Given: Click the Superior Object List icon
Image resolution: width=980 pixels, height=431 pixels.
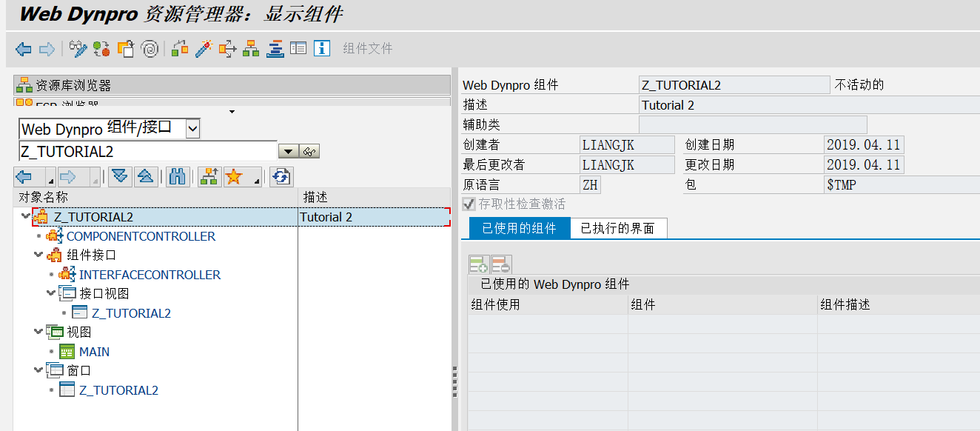Looking at the screenshot, I should tap(209, 176).
